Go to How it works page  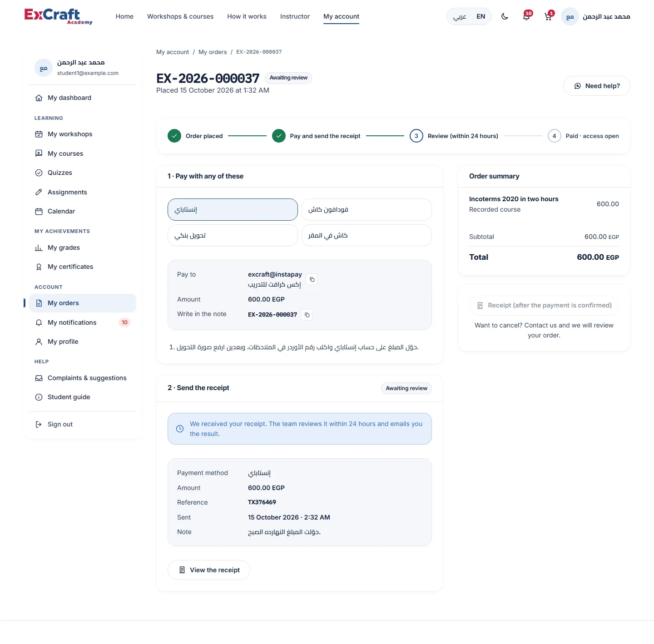point(247,16)
